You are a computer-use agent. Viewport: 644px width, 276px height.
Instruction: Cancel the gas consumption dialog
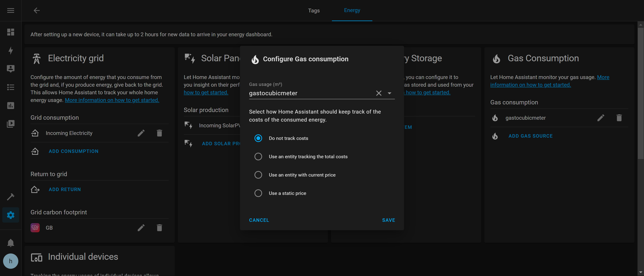click(x=259, y=220)
